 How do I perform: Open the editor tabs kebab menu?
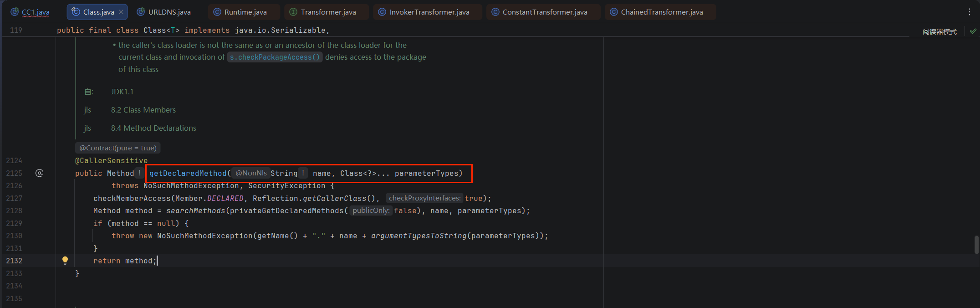pyautogui.click(x=970, y=12)
